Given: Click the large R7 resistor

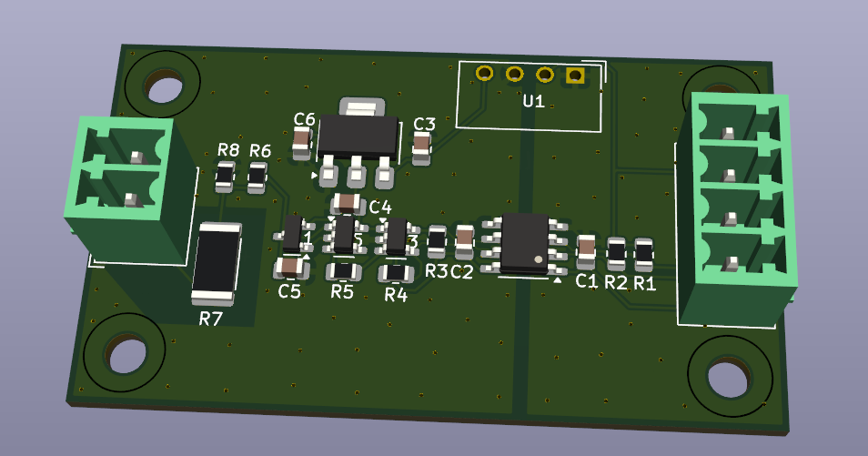Looking at the screenshot, I should pos(217,263).
